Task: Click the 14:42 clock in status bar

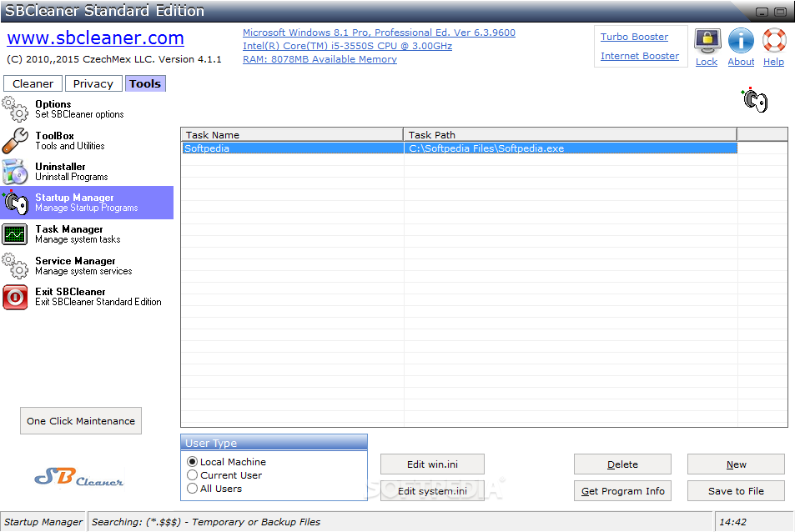Action: pos(733,522)
